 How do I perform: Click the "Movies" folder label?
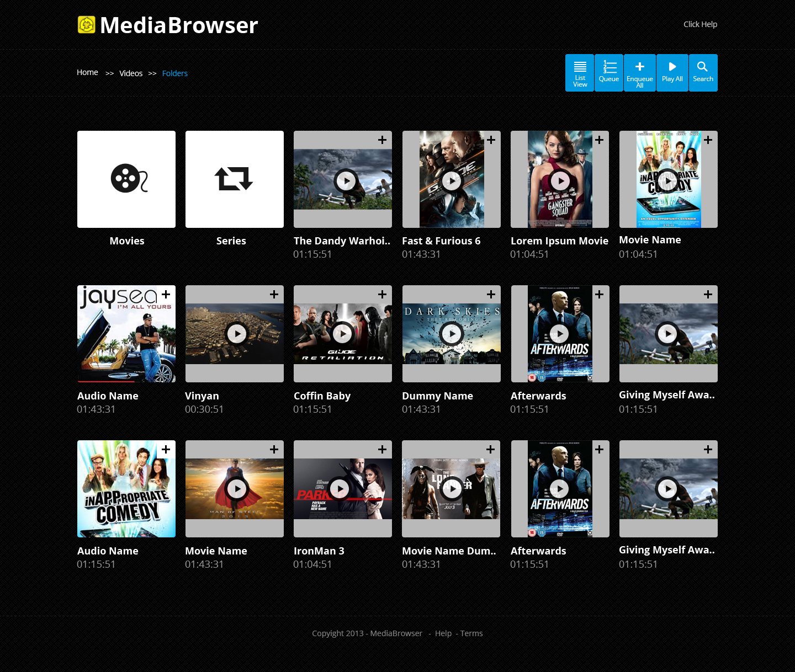point(127,241)
